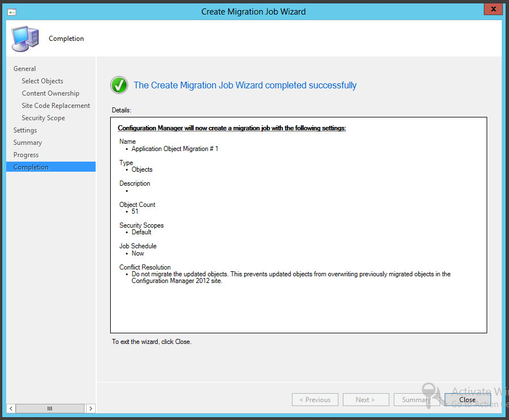Click the Previous navigation button
This screenshot has height=420, width=509.
click(315, 399)
